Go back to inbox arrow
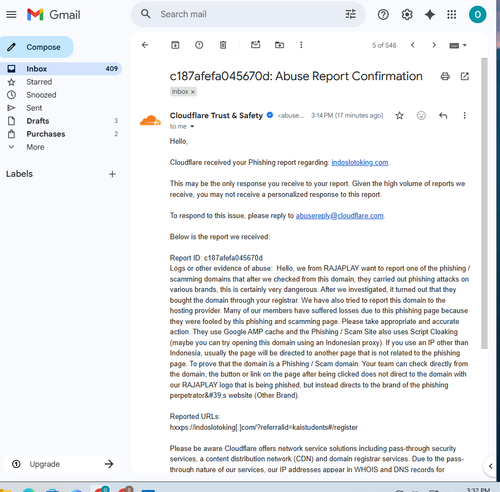Screen dimensions: 500x492 pos(145,45)
